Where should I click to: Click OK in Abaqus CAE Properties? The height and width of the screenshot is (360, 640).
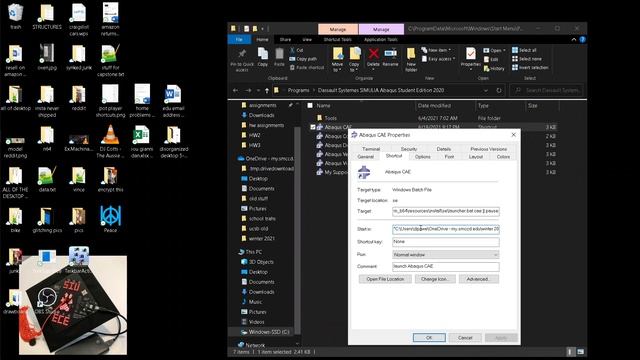pyautogui.click(x=429, y=338)
